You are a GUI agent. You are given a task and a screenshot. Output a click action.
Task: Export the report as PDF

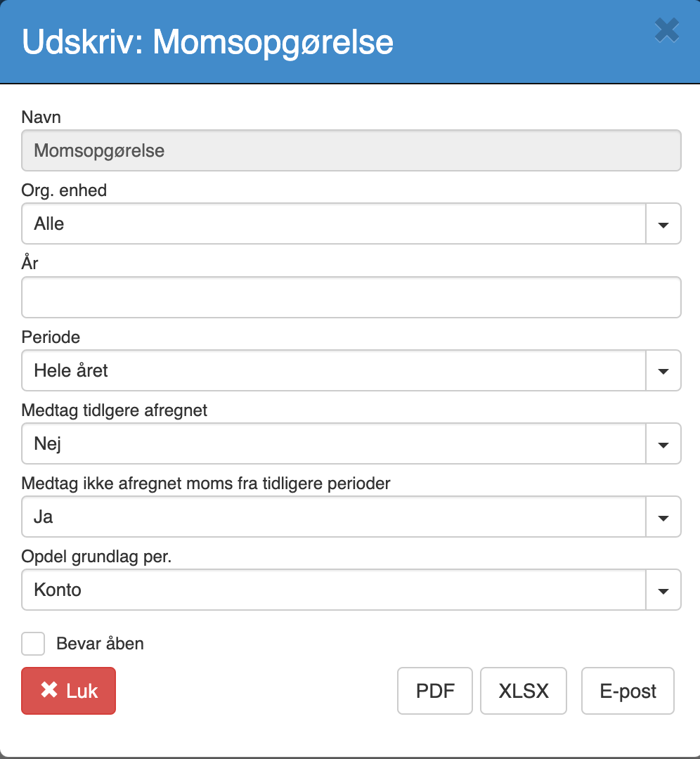(x=435, y=691)
